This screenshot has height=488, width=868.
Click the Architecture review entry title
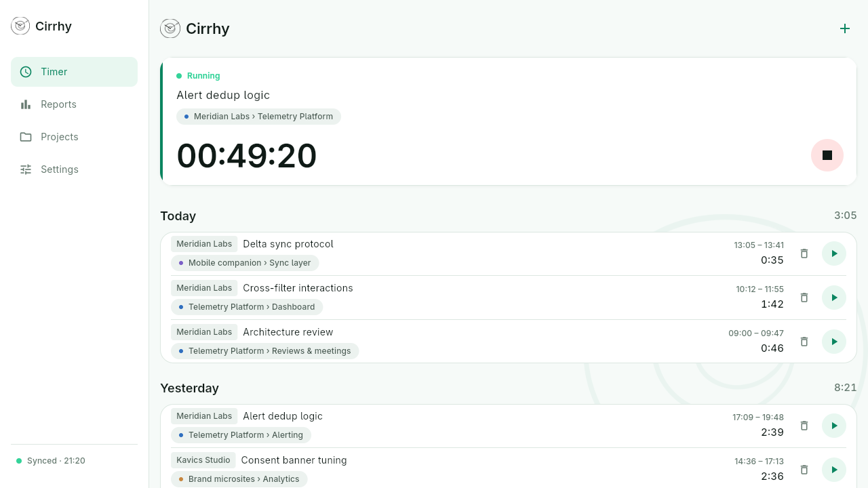coord(288,332)
